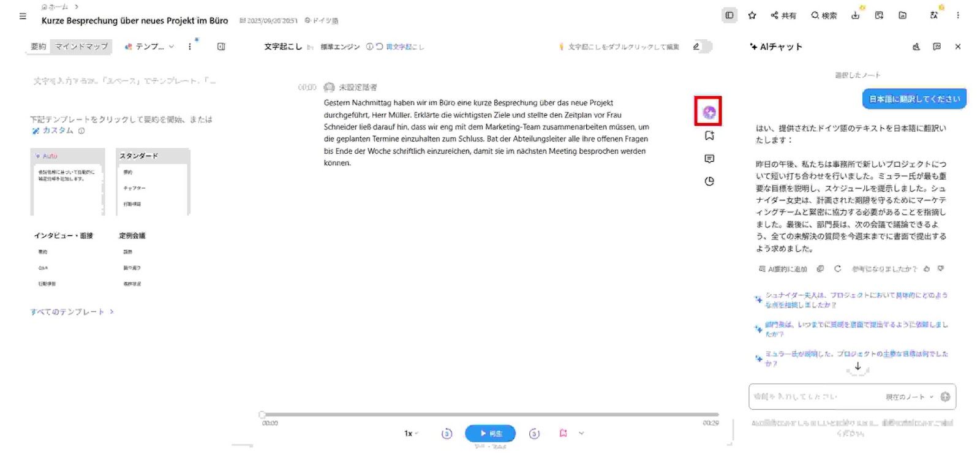Give thumbs up to the AI translation

click(927, 269)
